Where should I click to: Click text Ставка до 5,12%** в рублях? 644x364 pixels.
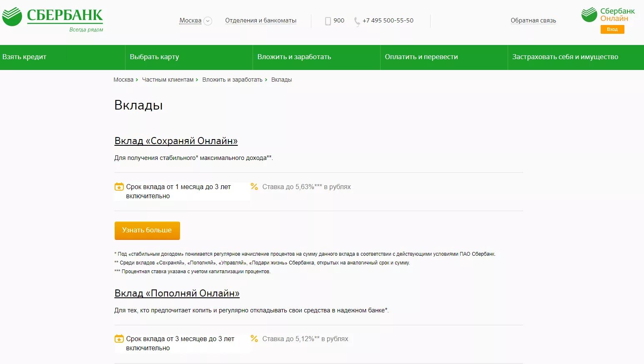[305, 339]
